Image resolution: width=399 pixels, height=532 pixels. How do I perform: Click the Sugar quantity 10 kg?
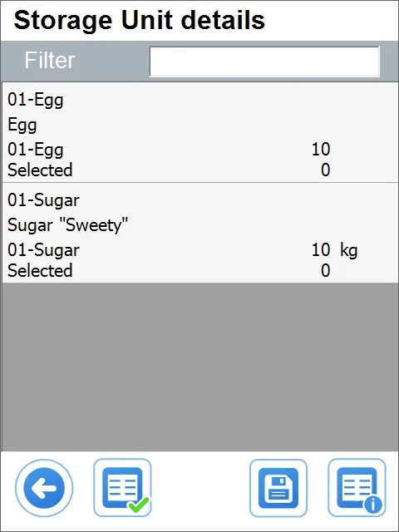334,250
